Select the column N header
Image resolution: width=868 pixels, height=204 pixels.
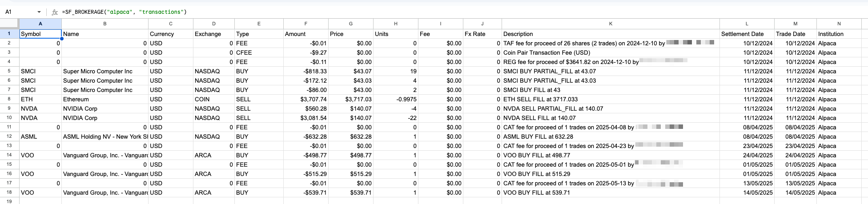click(x=839, y=24)
